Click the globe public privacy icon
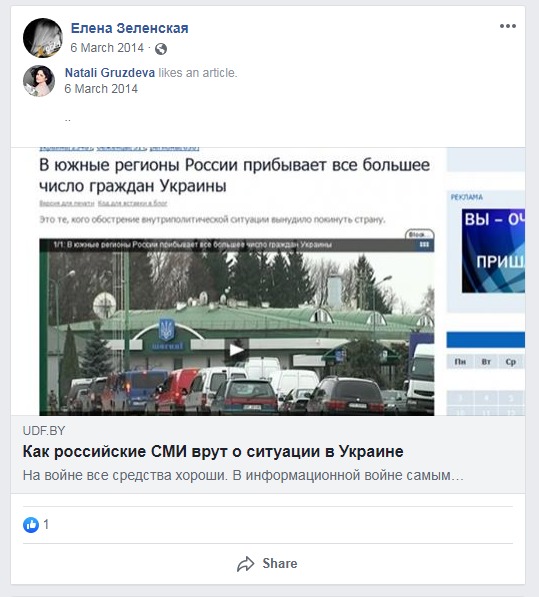Viewport: 539px width, 597px height. [161, 49]
